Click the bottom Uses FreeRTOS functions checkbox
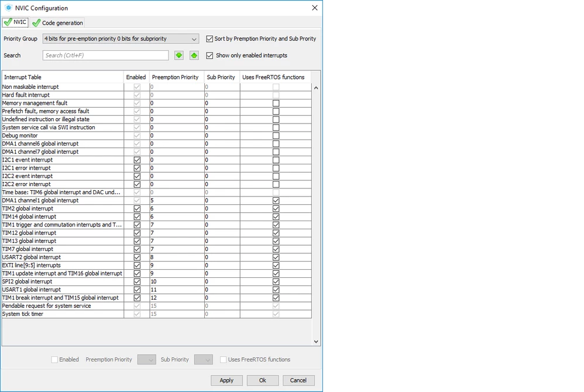Screen dimensions: 584x392 223,360
